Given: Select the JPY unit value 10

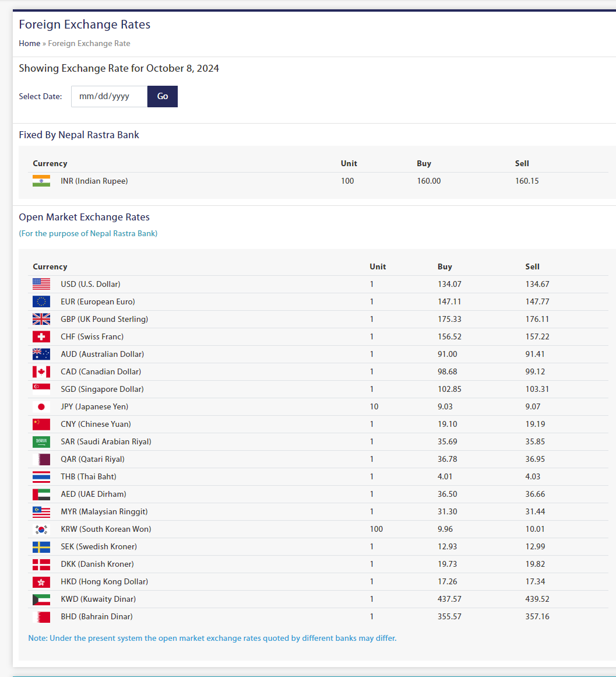Looking at the screenshot, I should click(x=374, y=406).
